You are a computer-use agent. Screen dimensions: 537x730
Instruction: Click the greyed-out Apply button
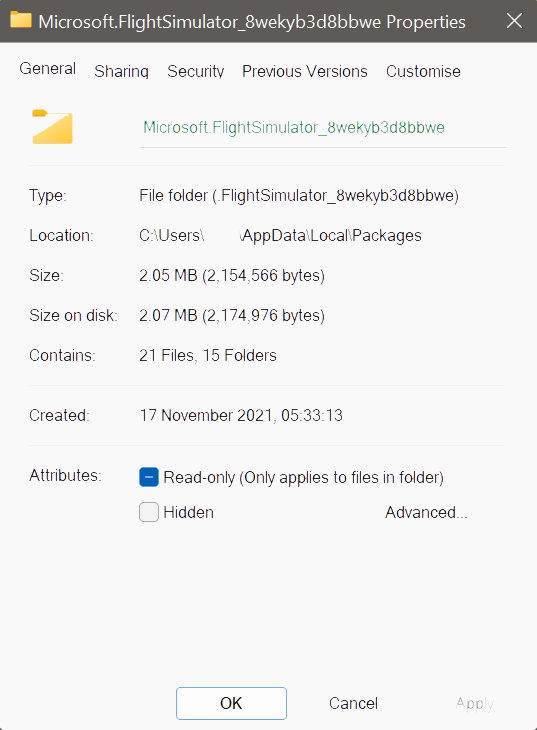[475, 703]
